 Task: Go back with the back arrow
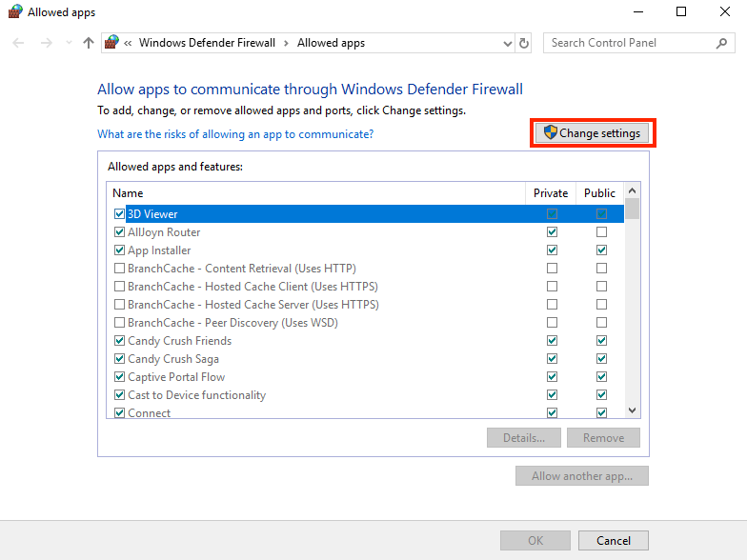click(x=18, y=44)
